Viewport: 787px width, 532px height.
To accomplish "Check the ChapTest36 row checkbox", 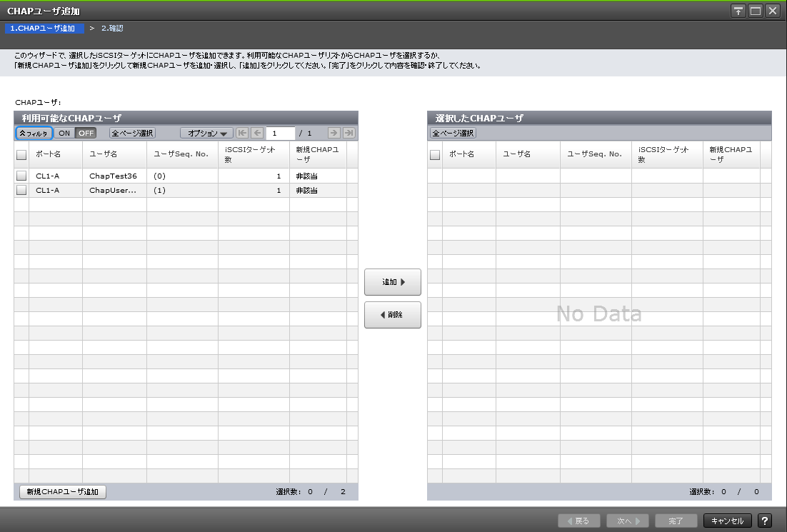I will pos(21,175).
